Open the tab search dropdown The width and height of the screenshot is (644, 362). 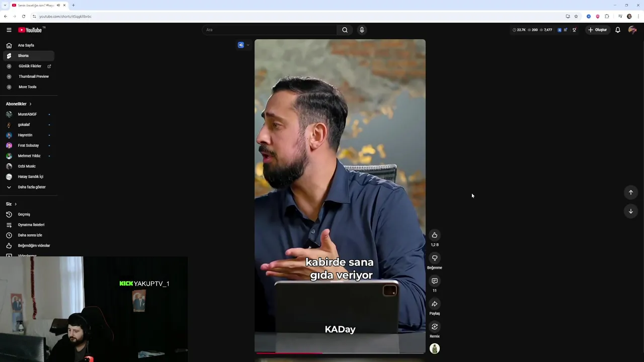pos(5,5)
